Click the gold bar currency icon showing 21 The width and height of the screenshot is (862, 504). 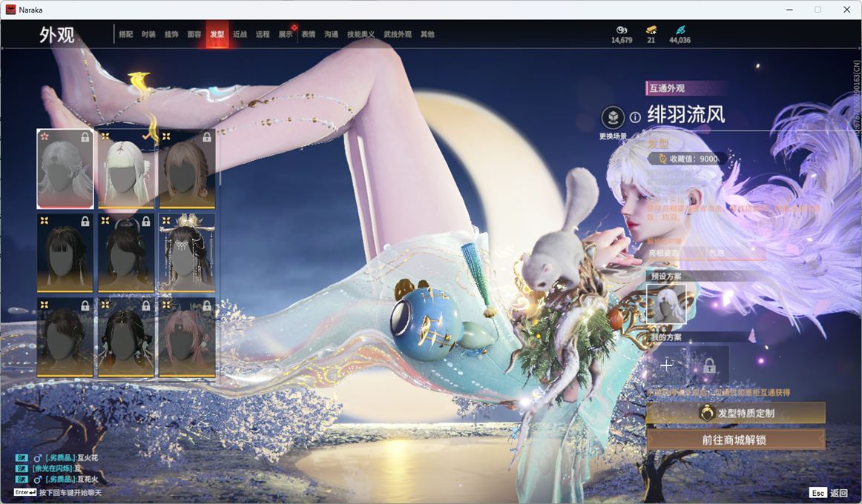[x=651, y=30]
